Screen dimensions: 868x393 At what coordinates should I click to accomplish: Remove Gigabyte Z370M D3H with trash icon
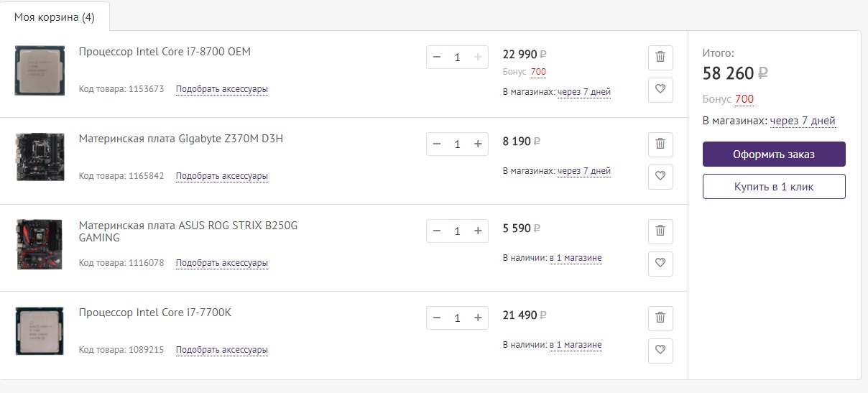pos(660,144)
